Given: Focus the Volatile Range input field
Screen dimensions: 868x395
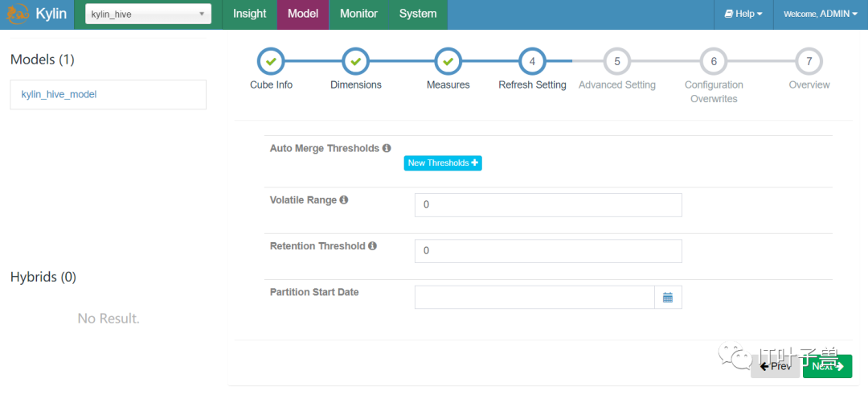Looking at the screenshot, I should click(x=548, y=205).
